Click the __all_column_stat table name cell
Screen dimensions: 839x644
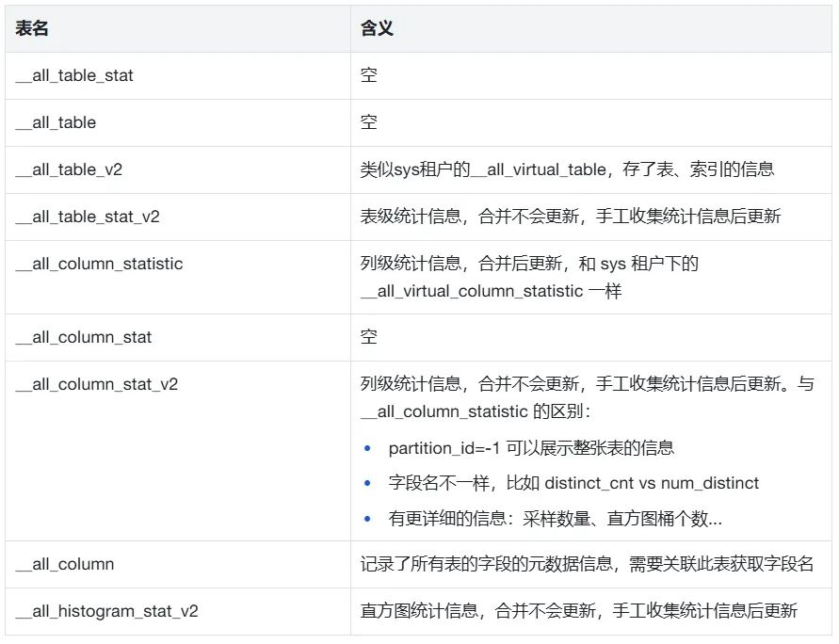click(x=84, y=337)
